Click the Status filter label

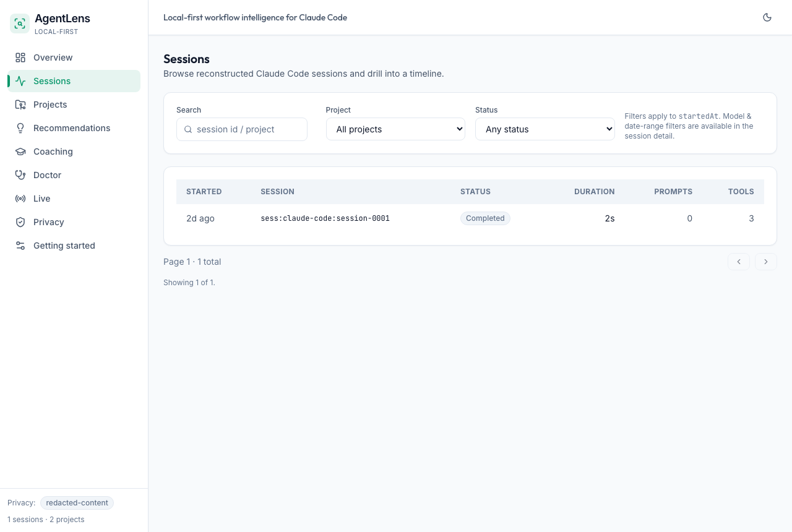tap(486, 110)
